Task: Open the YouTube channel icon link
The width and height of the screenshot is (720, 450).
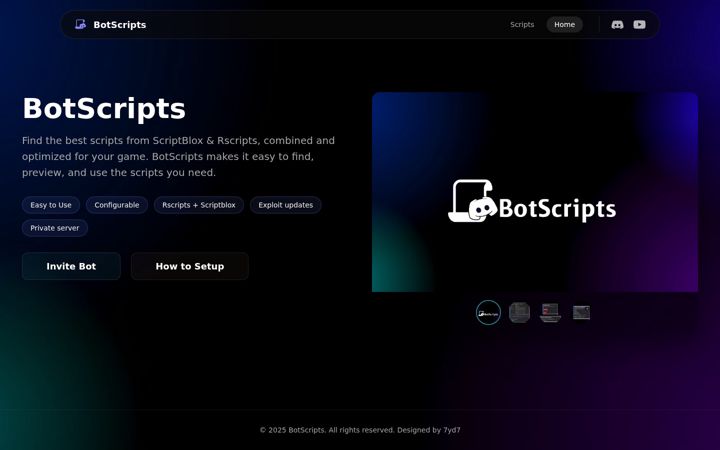Action: click(639, 25)
